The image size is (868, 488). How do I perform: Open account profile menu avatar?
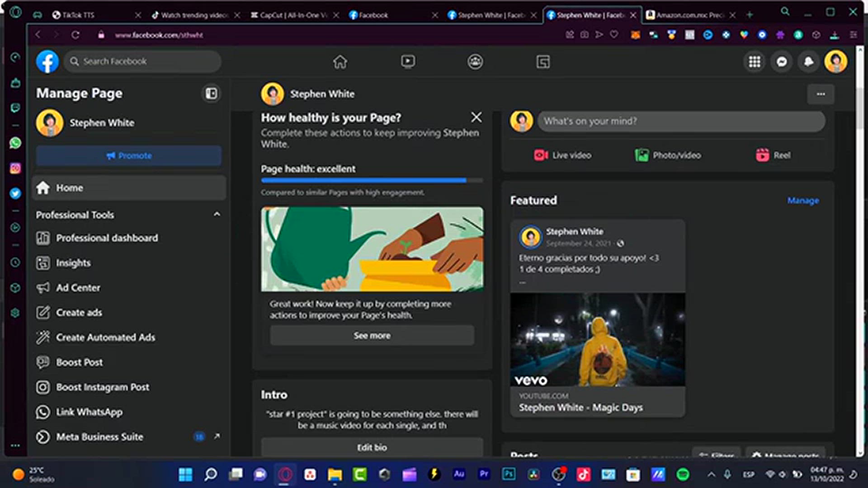835,61
